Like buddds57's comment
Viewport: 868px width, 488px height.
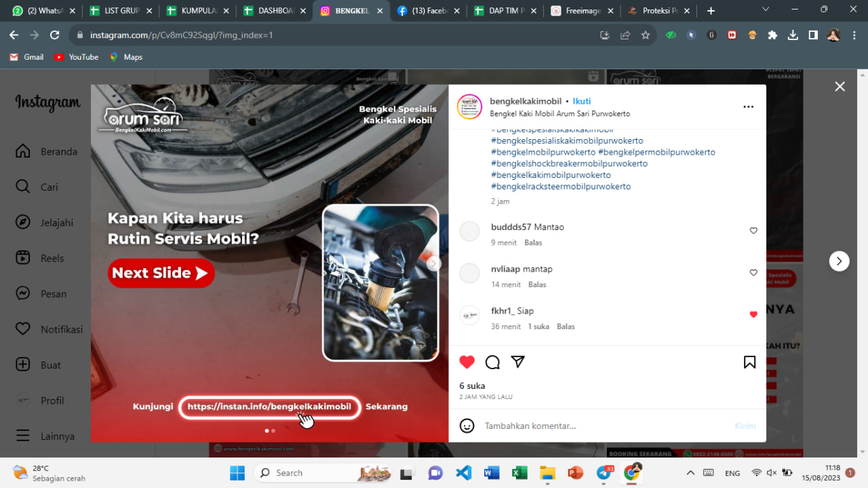[x=753, y=231]
